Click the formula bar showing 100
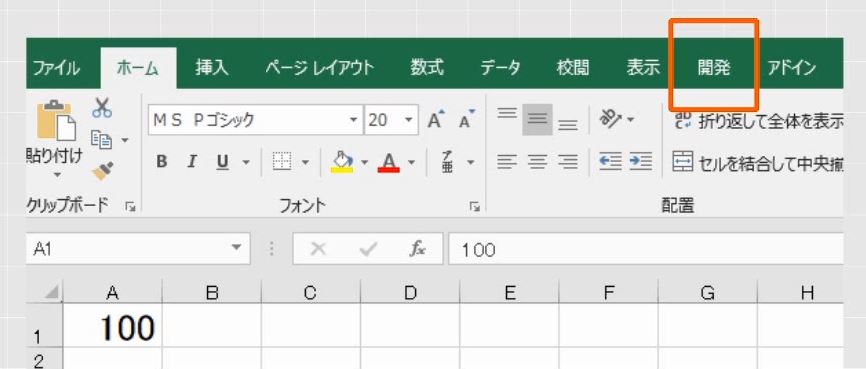 pyautogui.click(x=646, y=250)
